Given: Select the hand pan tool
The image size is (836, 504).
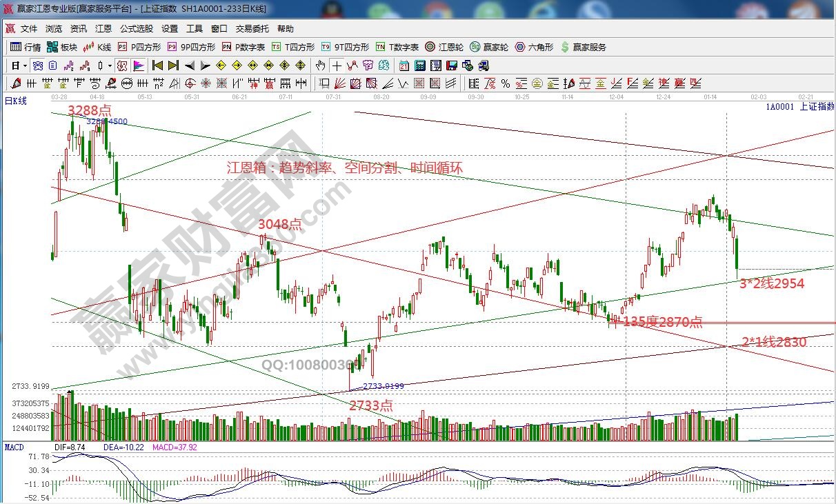Looking at the screenshot, I should [x=320, y=66].
